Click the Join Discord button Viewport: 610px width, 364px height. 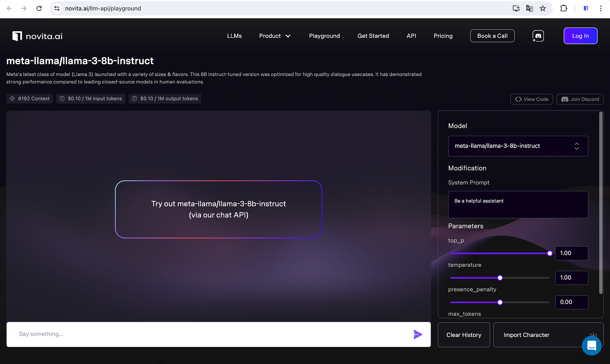[580, 99]
